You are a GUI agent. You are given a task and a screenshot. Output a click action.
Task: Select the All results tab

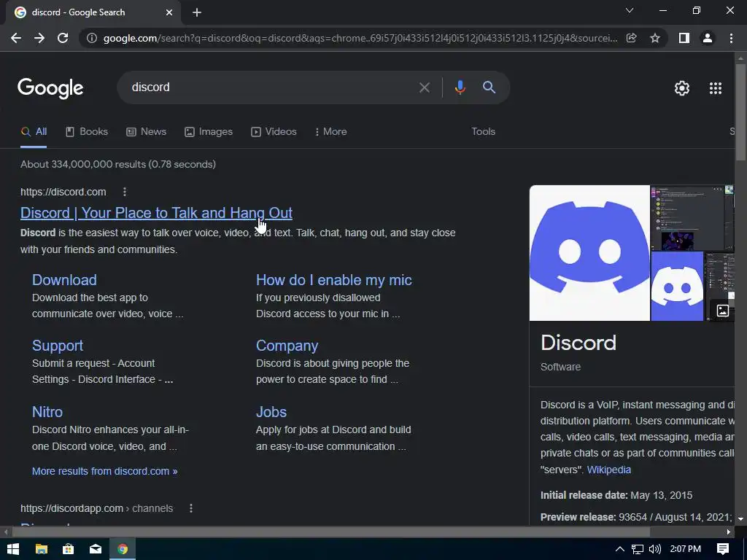[34, 131]
